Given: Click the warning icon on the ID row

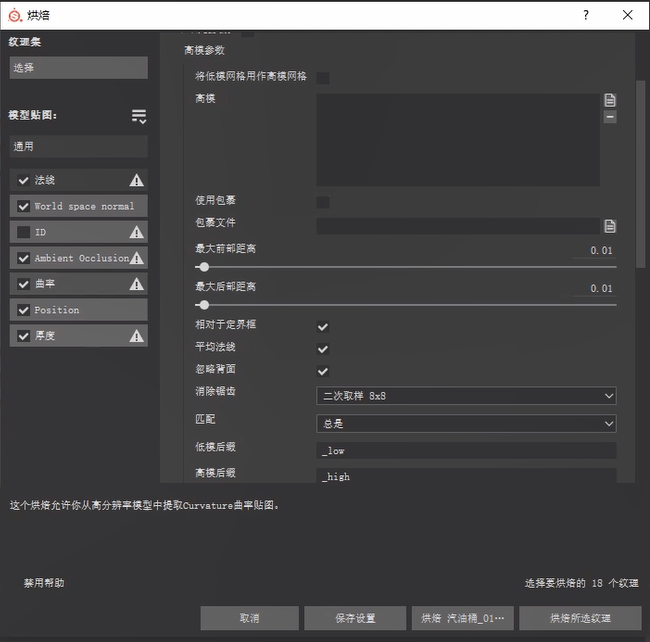Looking at the screenshot, I should [x=136, y=232].
